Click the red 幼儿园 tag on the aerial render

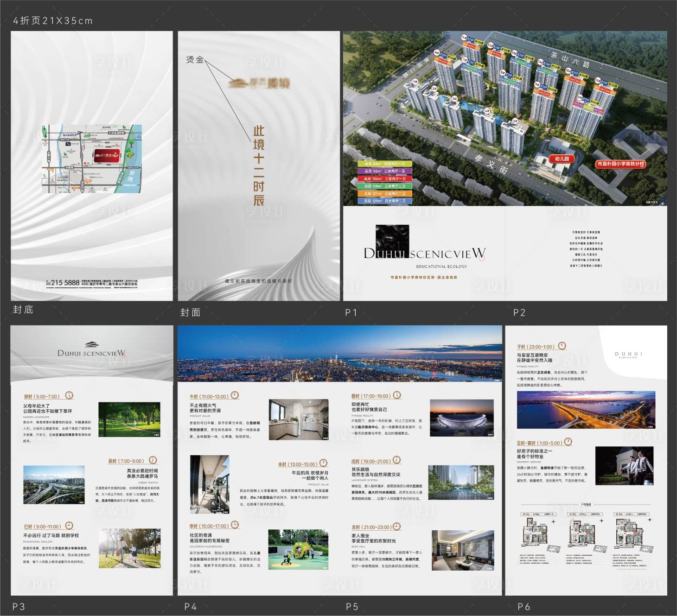pos(562,159)
